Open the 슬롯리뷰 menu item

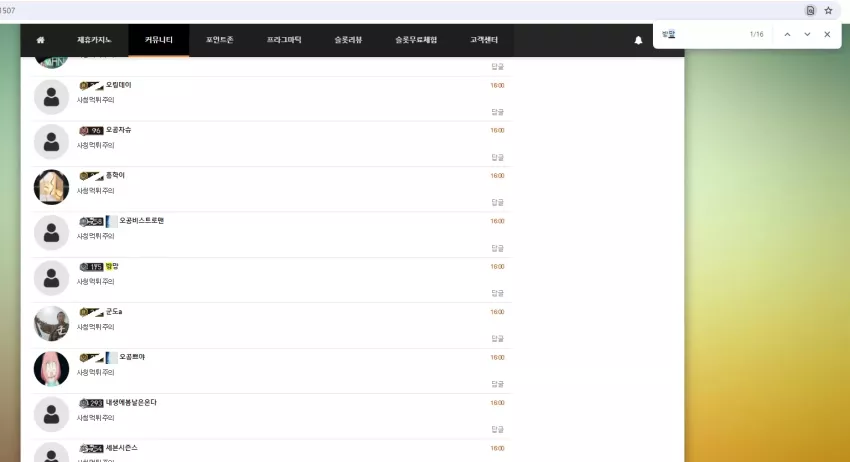pyautogui.click(x=348, y=40)
